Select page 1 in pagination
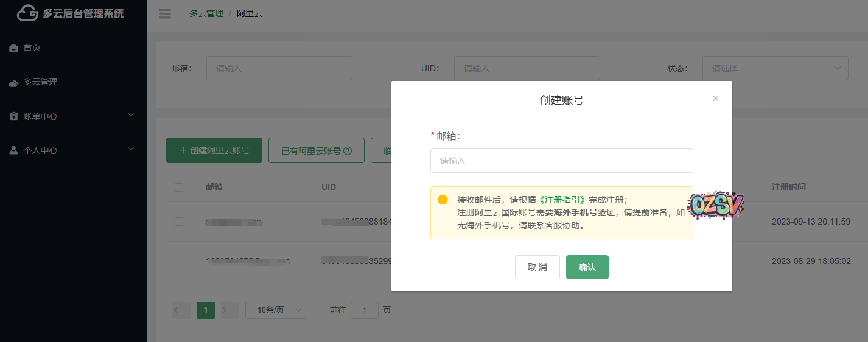The height and width of the screenshot is (342, 868). pos(206,310)
